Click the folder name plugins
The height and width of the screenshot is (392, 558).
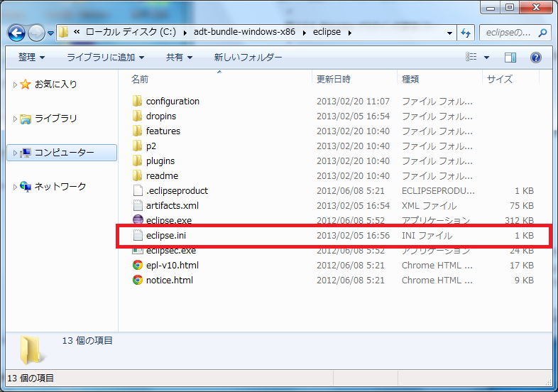click(x=160, y=161)
